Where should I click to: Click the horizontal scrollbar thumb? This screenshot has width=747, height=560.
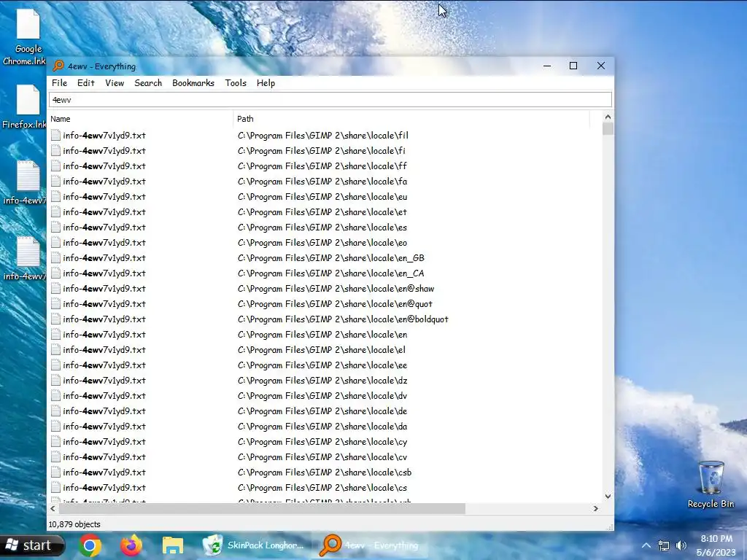click(x=262, y=508)
